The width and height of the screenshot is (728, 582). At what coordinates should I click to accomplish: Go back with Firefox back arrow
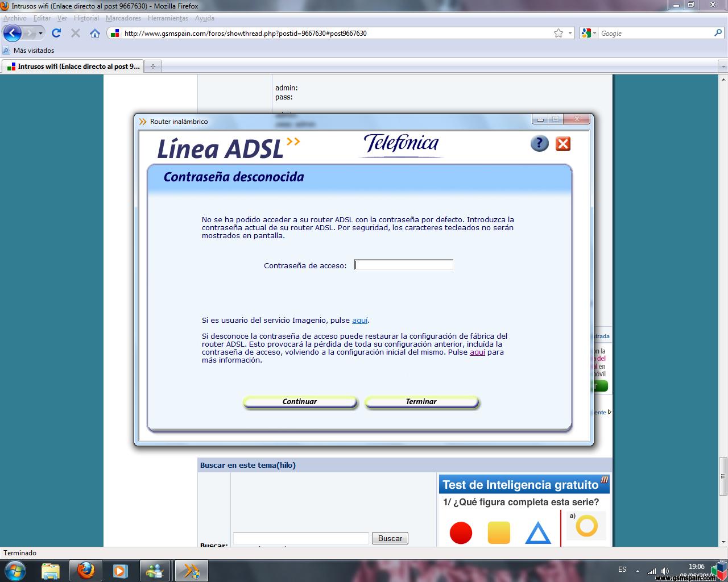tap(12, 33)
